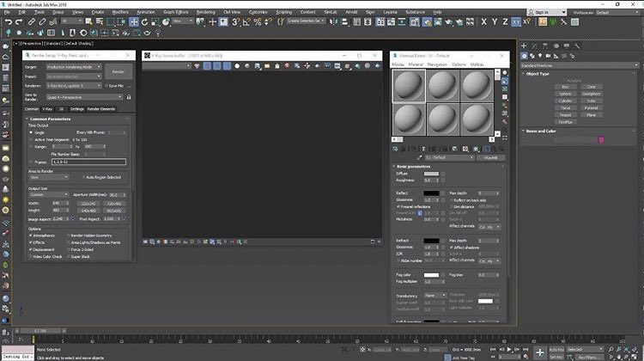Restrict transform to X axis

(483, 21)
